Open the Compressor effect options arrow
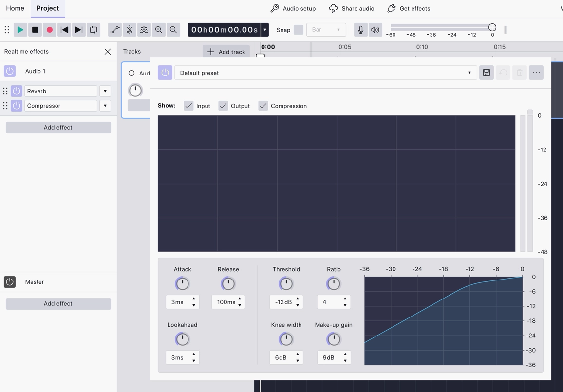This screenshot has width=563, height=392. 105,106
